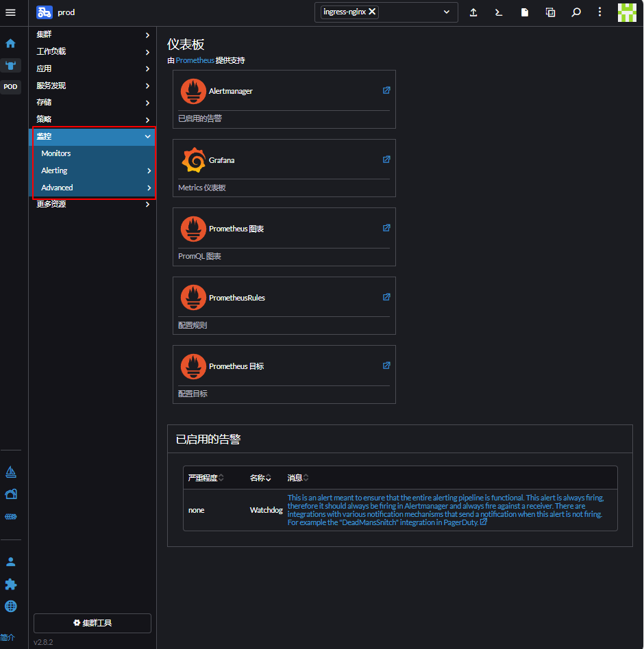Open the house-style sidebar icon
The width and height of the screenshot is (644, 649).
11,494
